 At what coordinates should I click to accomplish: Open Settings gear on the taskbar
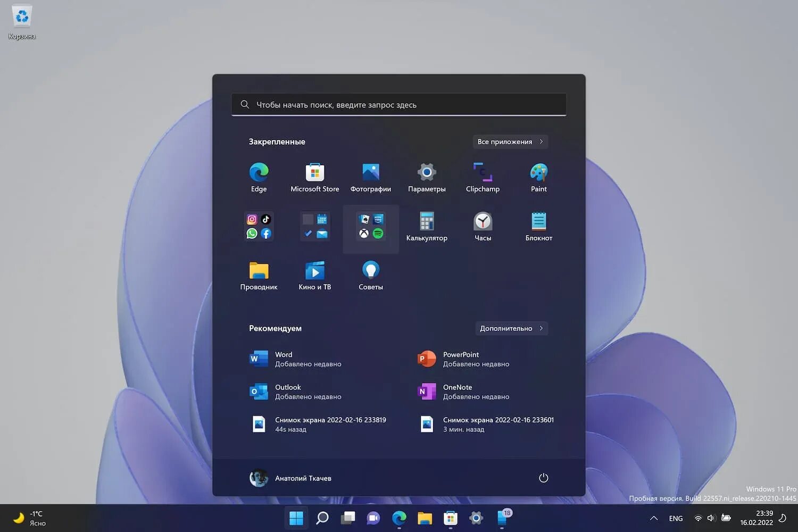(476, 518)
